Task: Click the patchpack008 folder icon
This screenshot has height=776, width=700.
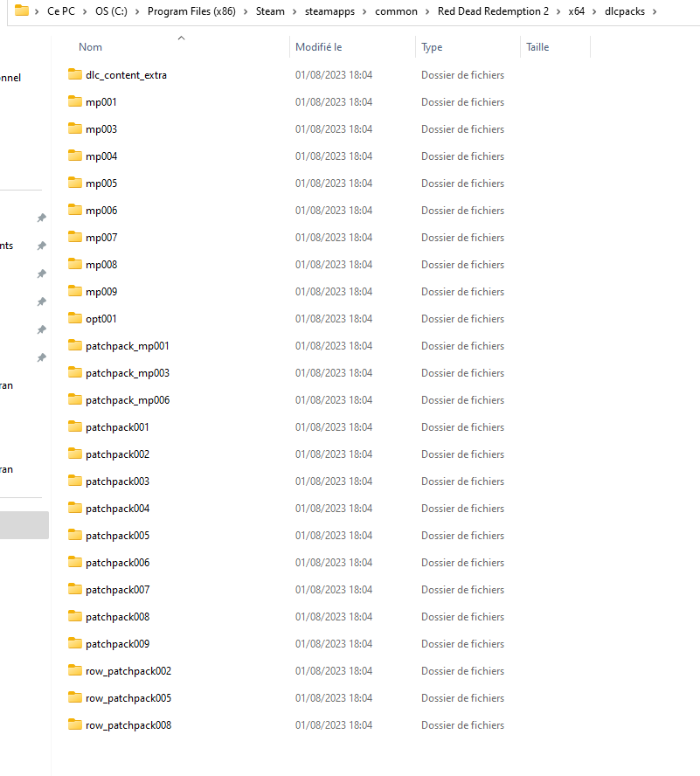Action: [75, 616]
